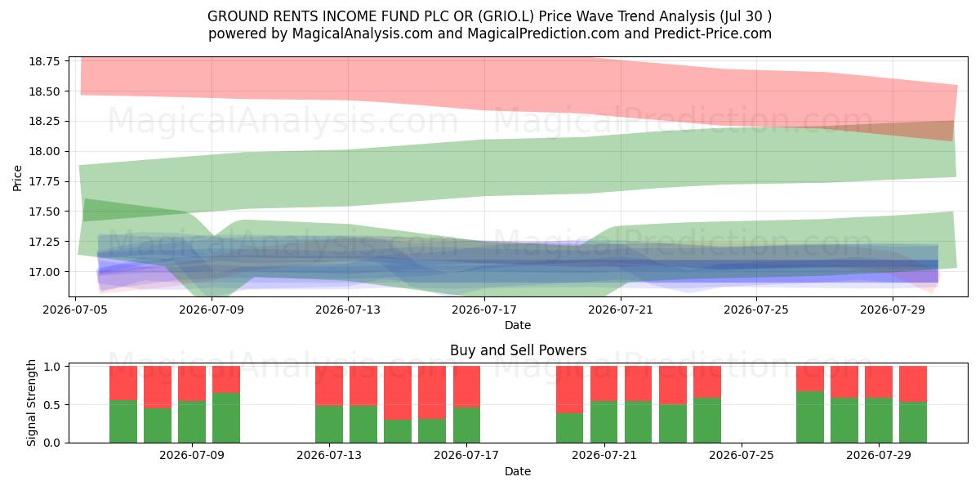
Task: Click the red sell portion of the 2026-07-15 bar
Action: click(x=398, y=393)
